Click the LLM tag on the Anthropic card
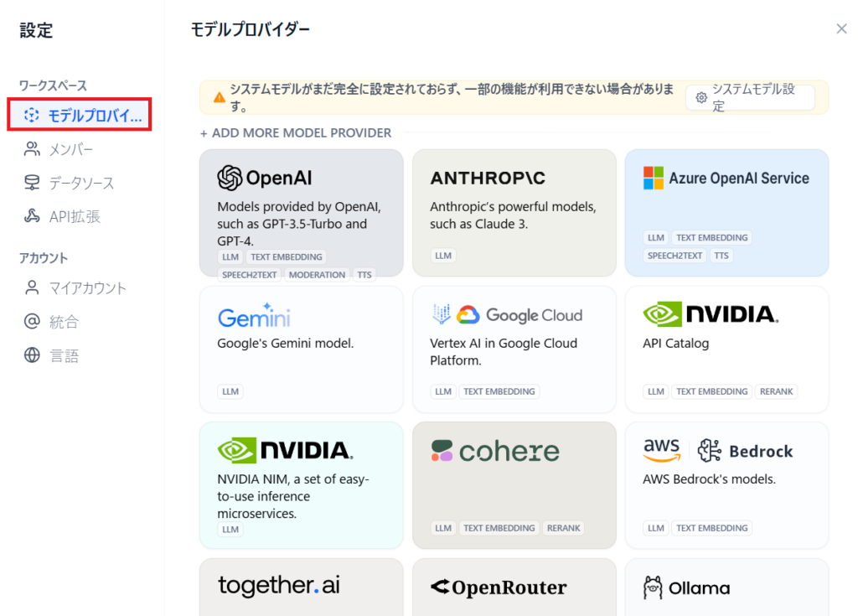This screenshot has width=858, height=616. 443,255
